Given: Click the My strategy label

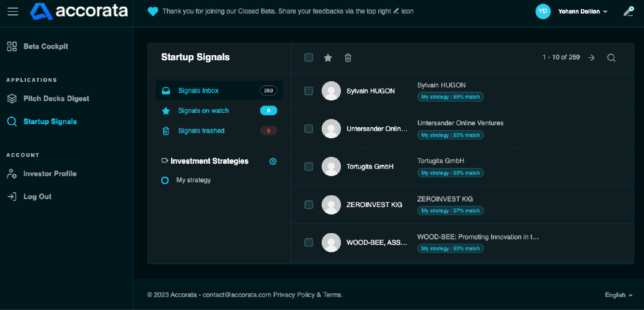Looking at the screenshot, I should point(193,180).
